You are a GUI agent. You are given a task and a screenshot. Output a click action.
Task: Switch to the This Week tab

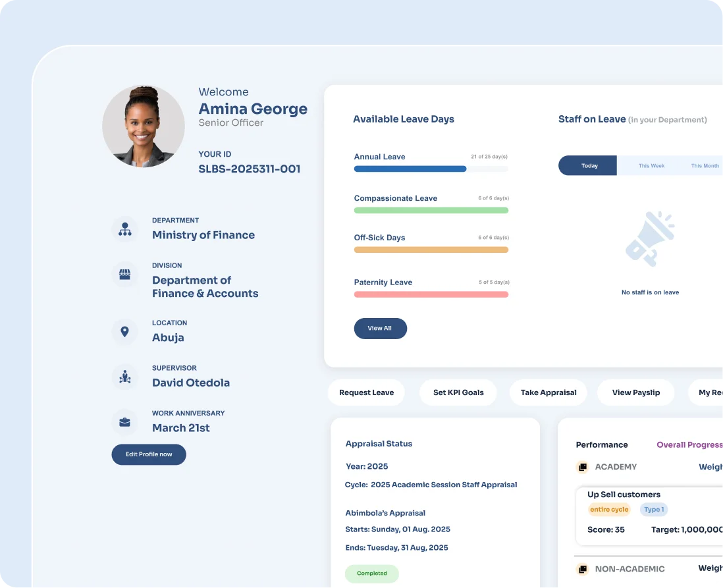[x=651, y=166]
